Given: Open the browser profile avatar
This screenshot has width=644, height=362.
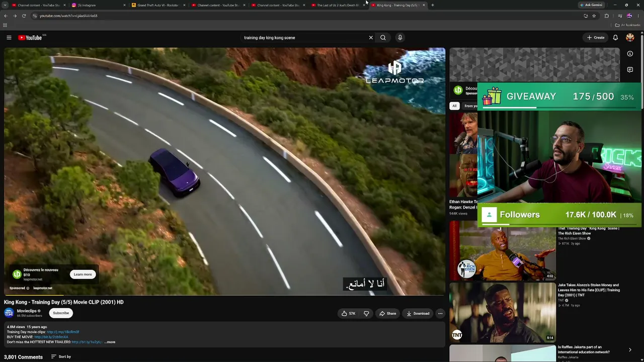Looking at the screenshot, I should pos(629,16).
